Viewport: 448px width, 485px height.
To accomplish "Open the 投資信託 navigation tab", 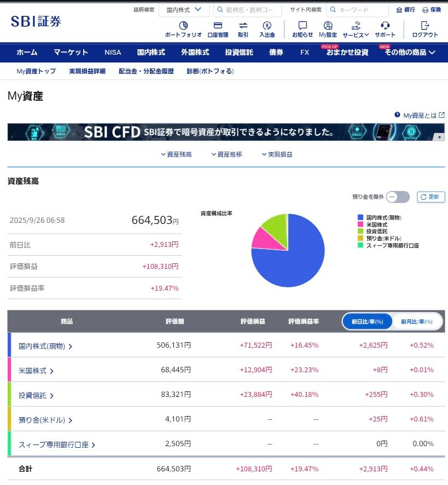I will pyautogui.click(x=238, y=53).
